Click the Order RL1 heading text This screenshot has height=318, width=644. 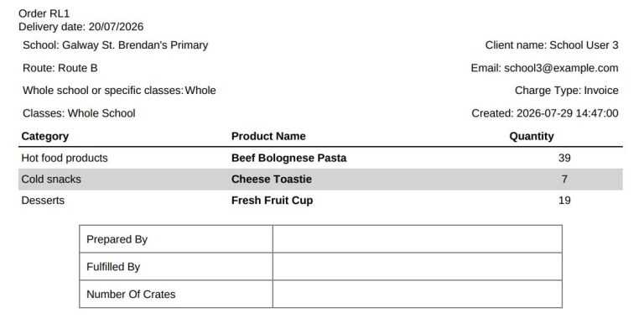tap(44, 13)
